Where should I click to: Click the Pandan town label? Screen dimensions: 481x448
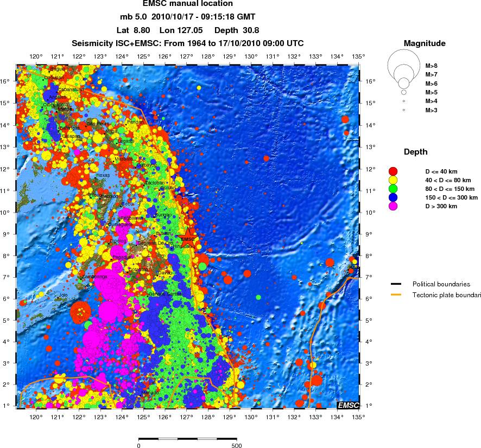tap(135, 122)
